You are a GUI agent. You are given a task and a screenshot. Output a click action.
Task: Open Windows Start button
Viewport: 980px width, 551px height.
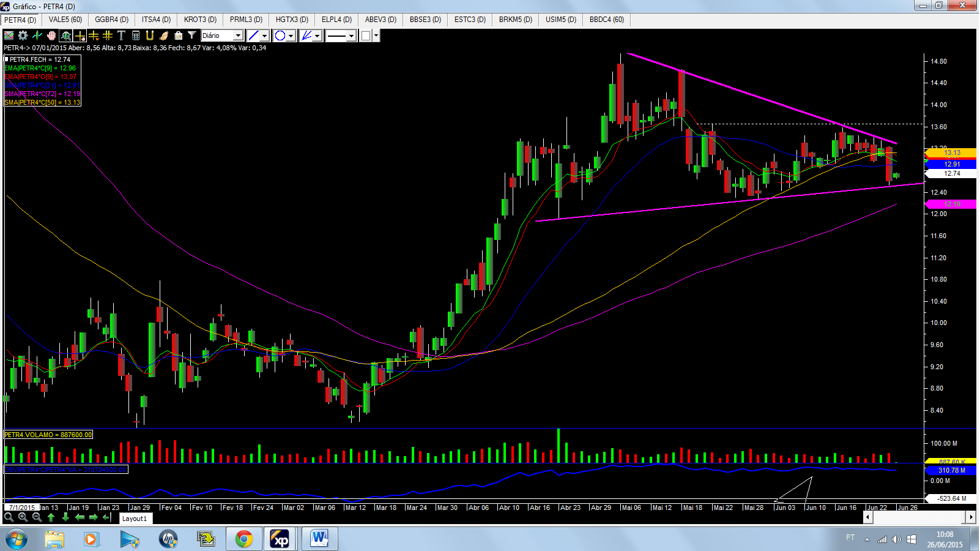[16, 539]
